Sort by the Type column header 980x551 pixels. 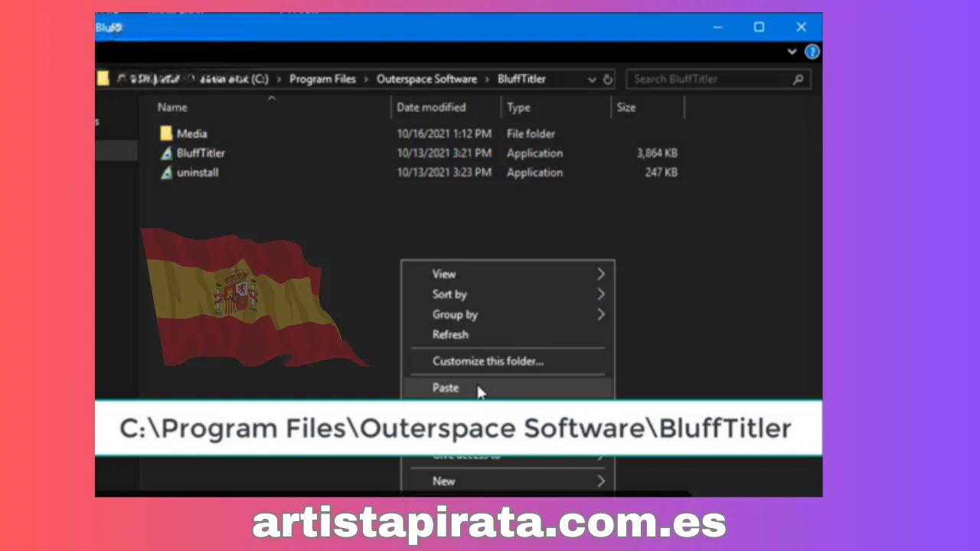[518, 107]
